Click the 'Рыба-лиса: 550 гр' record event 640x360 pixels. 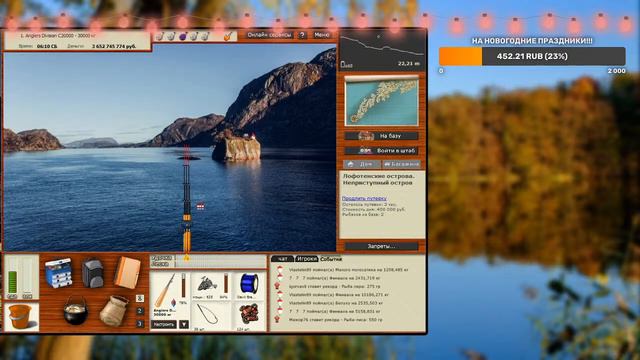point(336,320)
